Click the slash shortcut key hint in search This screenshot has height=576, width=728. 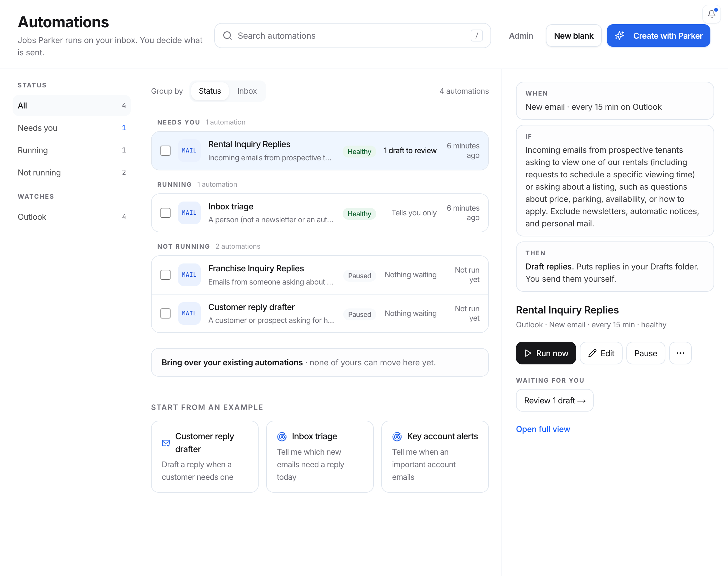(476, 36)
